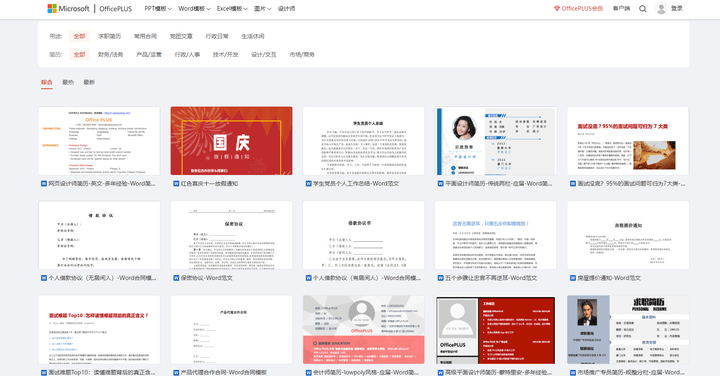
Task: Filter resumes by 产品/运营
Action: [149, 55]
